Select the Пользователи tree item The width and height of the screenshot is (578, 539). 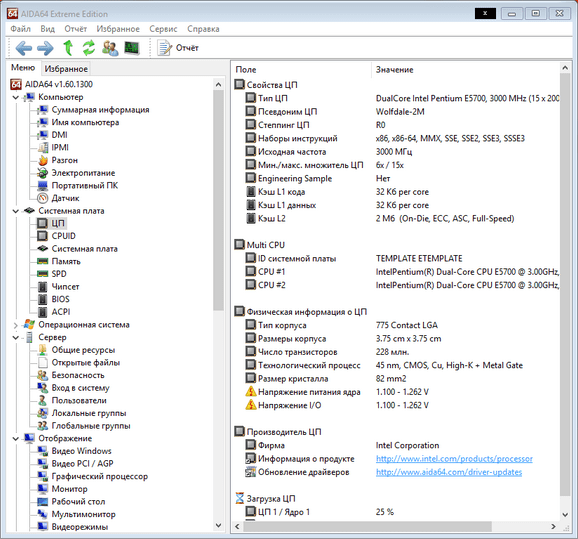tap(79, 400)
